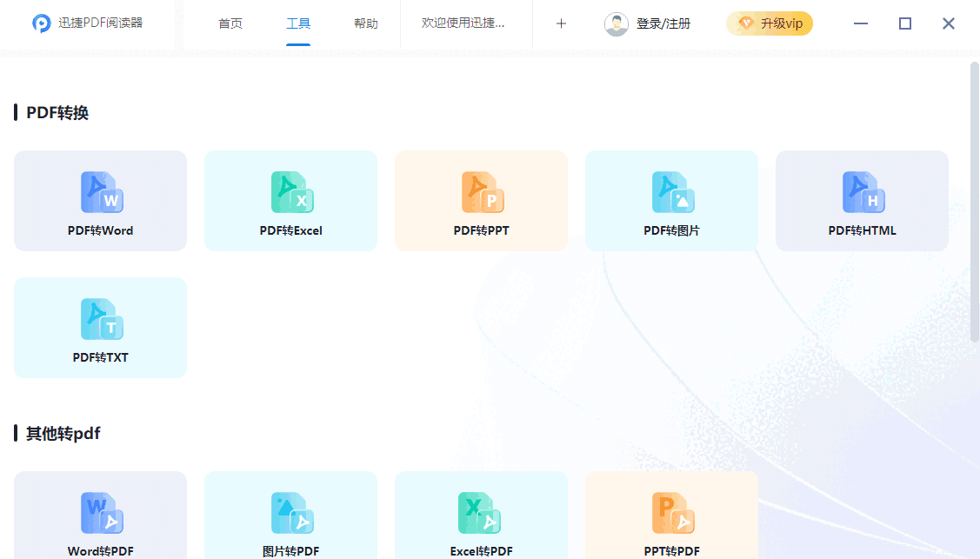The image size is (980, 559).
Task: Select the PDF转TXT conversion tool
Action: 100,328
